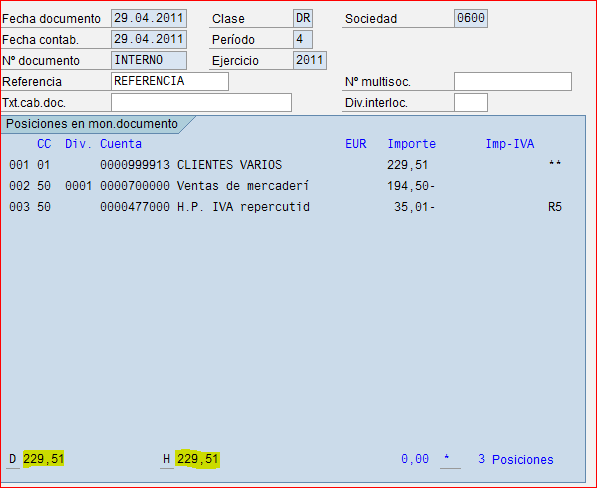Select account 0000477000 H.P. IVA repercutid
597x488 pixels.
click(x=205, y=207)
